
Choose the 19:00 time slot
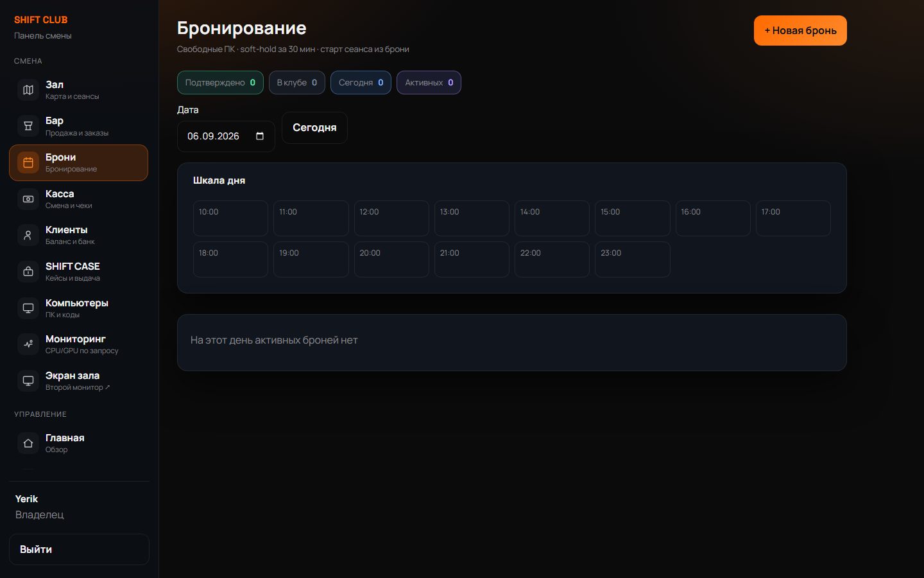[311, 259]
